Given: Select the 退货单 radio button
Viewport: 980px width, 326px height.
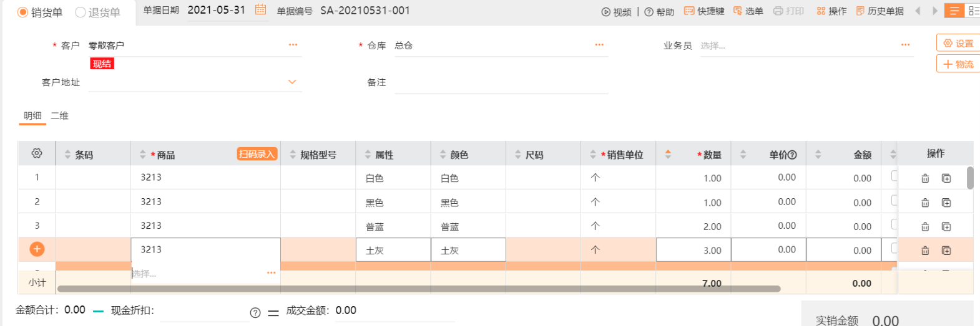Looking at the screenshot, I should coord(80,12).
